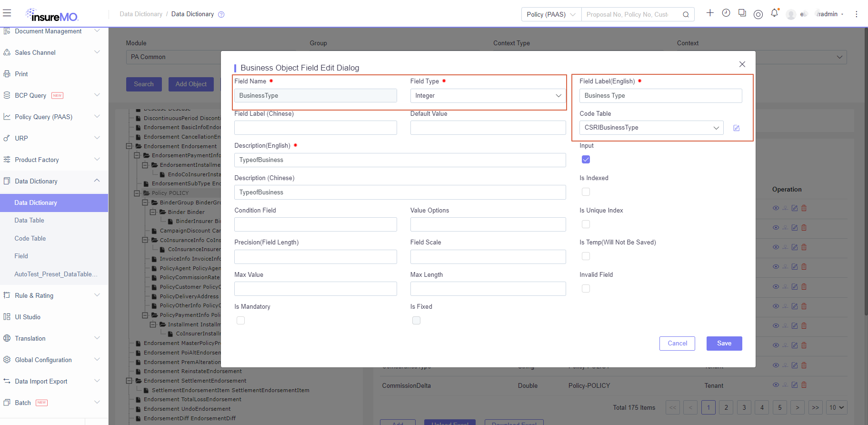868x425 pixels.
Task: Collapse Endorsement SettlementEndorsement tree node
Action: point(129,381)
